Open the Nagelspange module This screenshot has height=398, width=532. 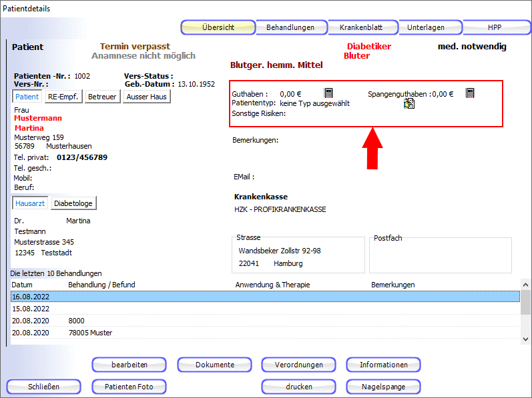[x=383, y=387]
